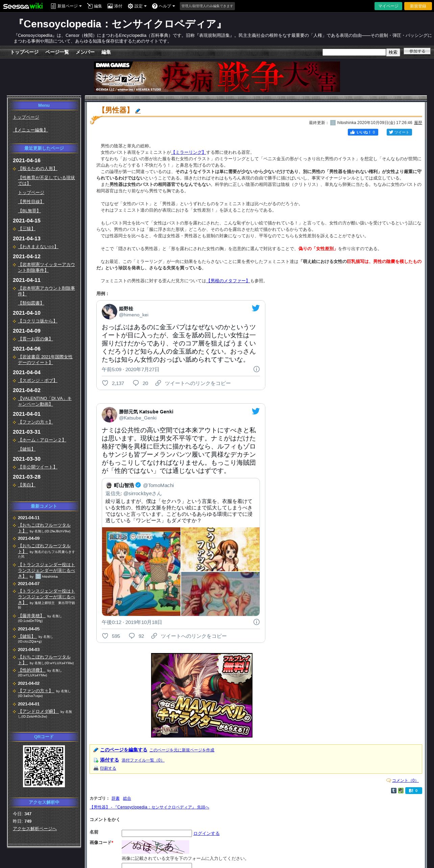434x868 pixels.
Task: Open sidebar 【メニュー編集】 link
Action: pos(30,130)
